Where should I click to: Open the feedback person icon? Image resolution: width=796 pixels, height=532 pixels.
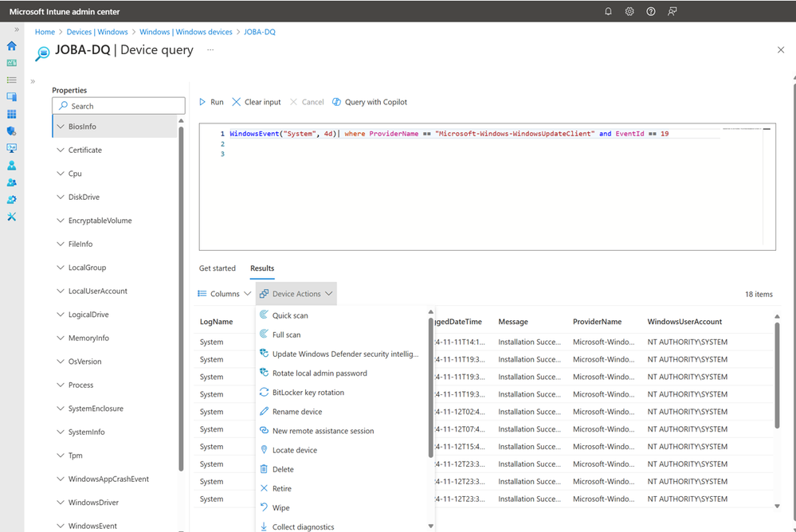pyautogui.click(x=672, y=11)
